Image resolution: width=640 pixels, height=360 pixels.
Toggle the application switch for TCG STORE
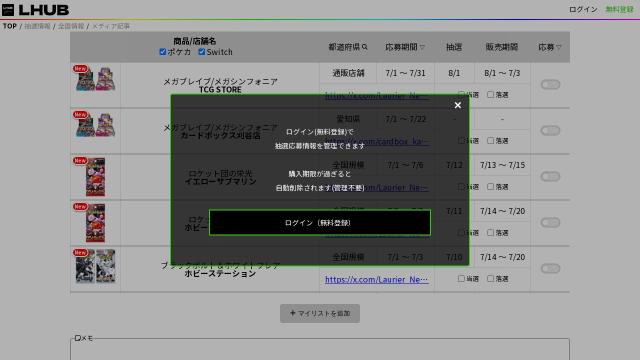pyautogui.click(x=550, y=84)
